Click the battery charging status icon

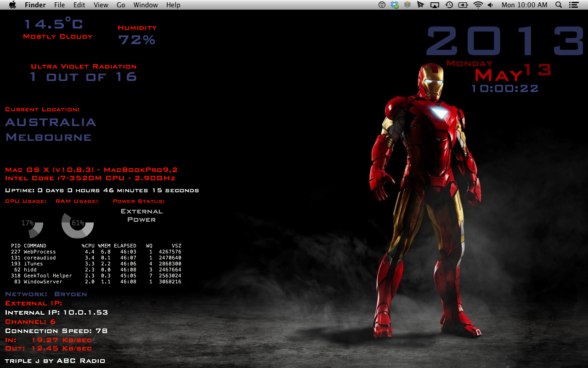pyautogui.click(x=463, y=5)
